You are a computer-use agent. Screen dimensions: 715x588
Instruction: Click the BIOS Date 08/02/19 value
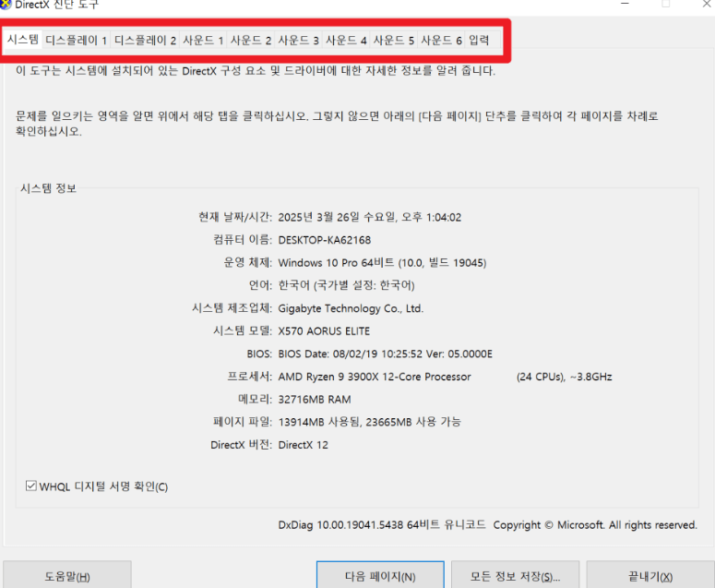coord(386,354)
